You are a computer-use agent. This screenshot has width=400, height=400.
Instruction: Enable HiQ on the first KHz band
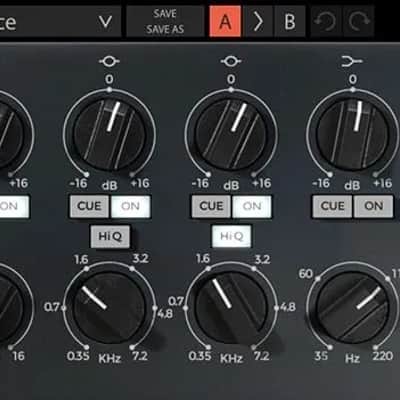pyautogui.click(x=110, y=236)
